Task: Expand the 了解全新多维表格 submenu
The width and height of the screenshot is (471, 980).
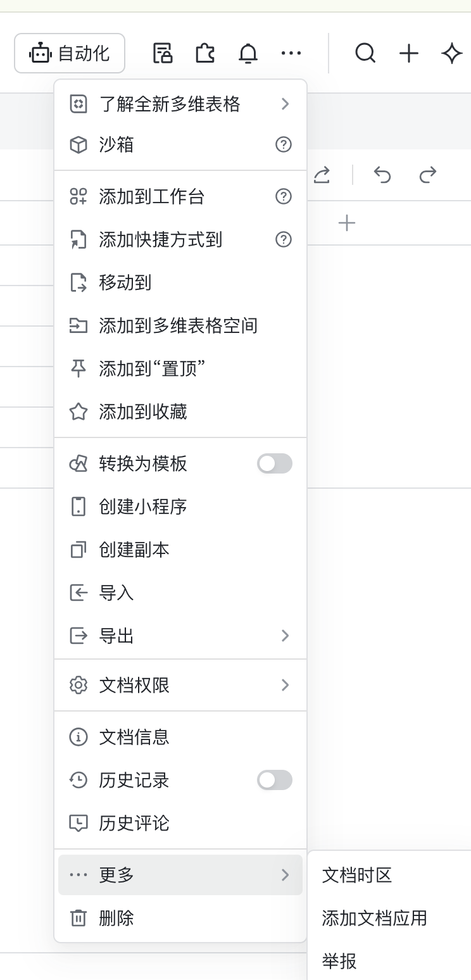Action: point(284,104)
